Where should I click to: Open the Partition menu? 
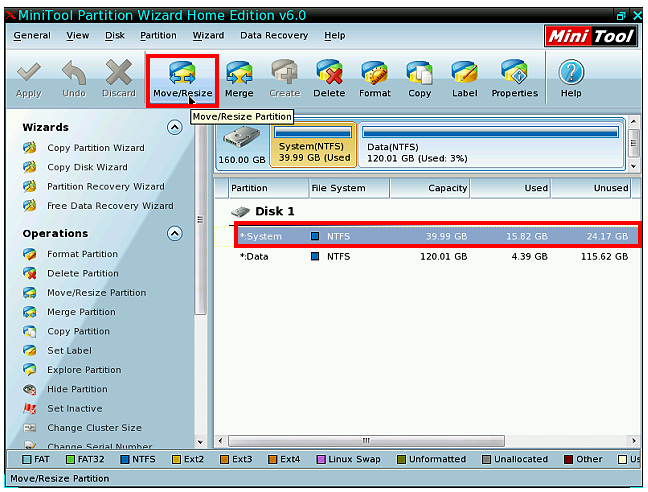click(x=158, y=36)
